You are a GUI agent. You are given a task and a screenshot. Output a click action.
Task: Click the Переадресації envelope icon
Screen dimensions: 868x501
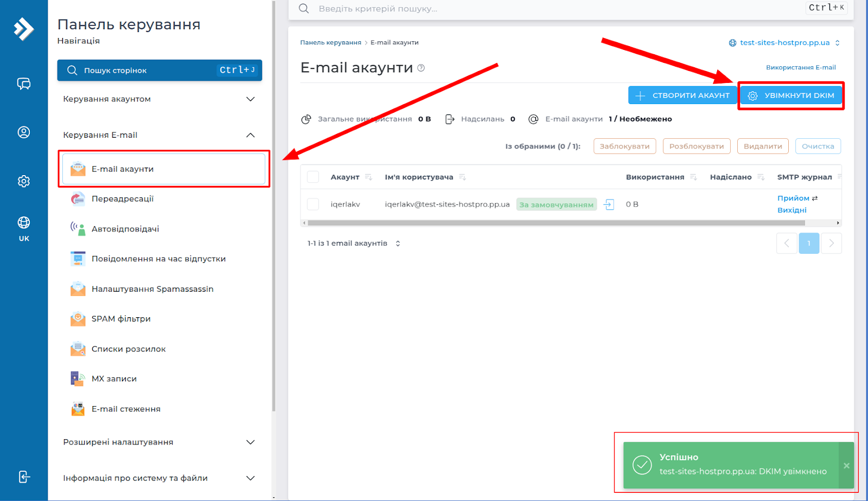coord(78,199)
